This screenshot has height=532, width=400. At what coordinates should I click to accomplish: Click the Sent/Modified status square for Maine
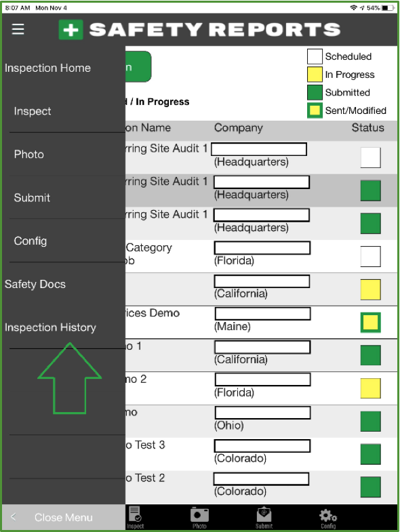pos(370,323)
